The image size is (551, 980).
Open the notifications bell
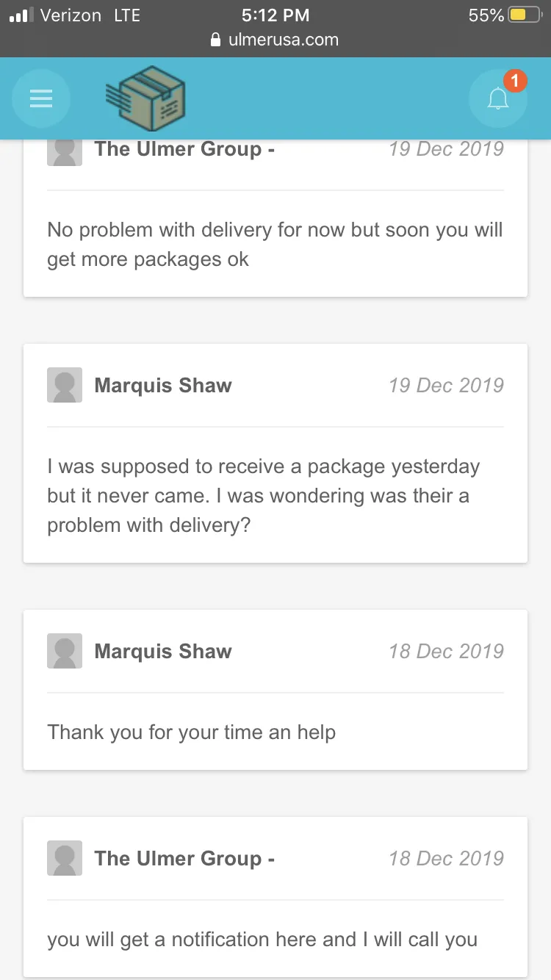(498, 98)
